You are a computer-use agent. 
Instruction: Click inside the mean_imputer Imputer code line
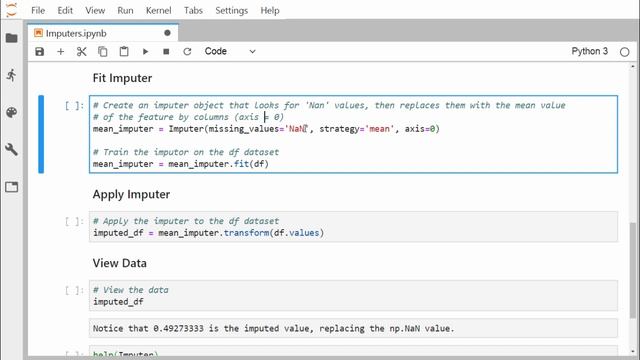(x=266, y=129)
